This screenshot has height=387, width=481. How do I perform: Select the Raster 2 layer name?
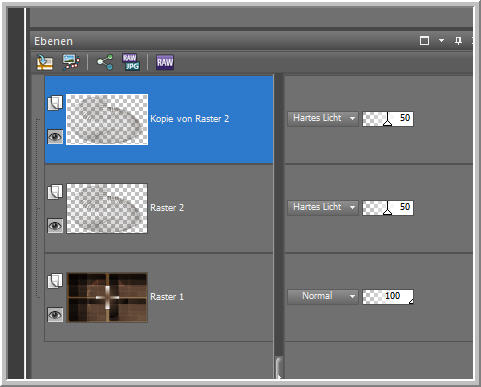167,208
